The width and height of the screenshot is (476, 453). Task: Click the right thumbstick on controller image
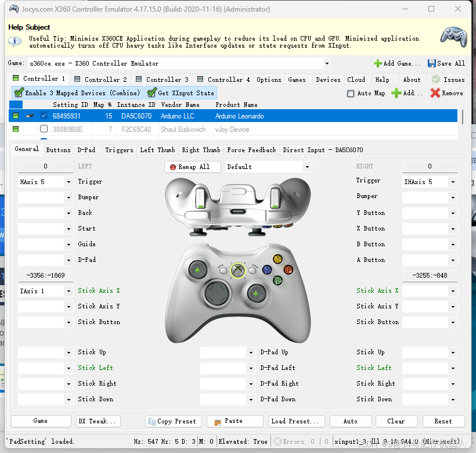pyautogui.click(x=256, y=294)
